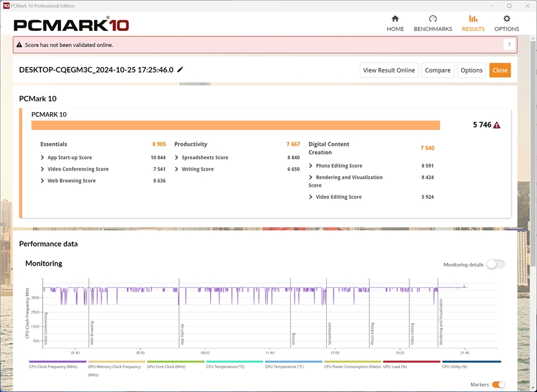Click the View Result Online button
Screen dimensions: 537x392
389,70
